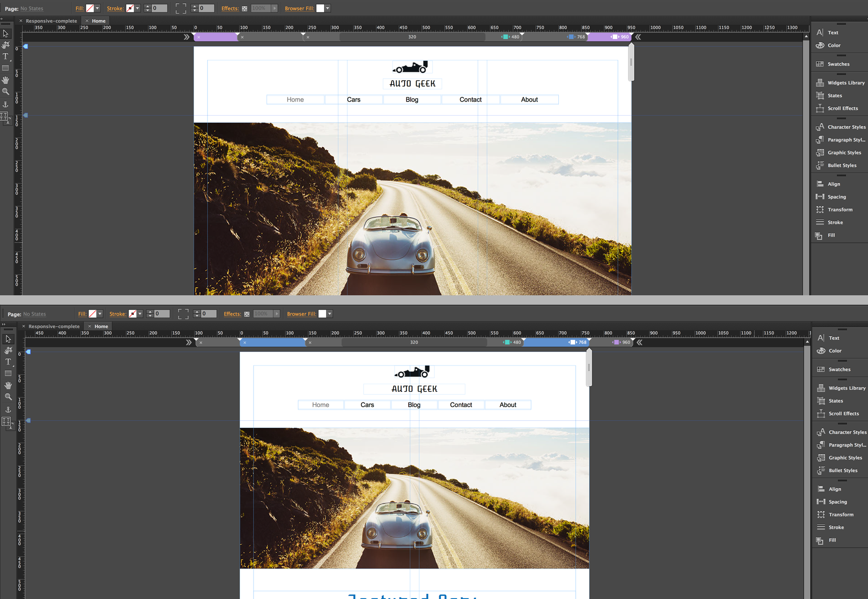The height and width of the screenshot is (599, 868).
Task: Click stroke weight input field in top window
Action: [x=159, y=8]
